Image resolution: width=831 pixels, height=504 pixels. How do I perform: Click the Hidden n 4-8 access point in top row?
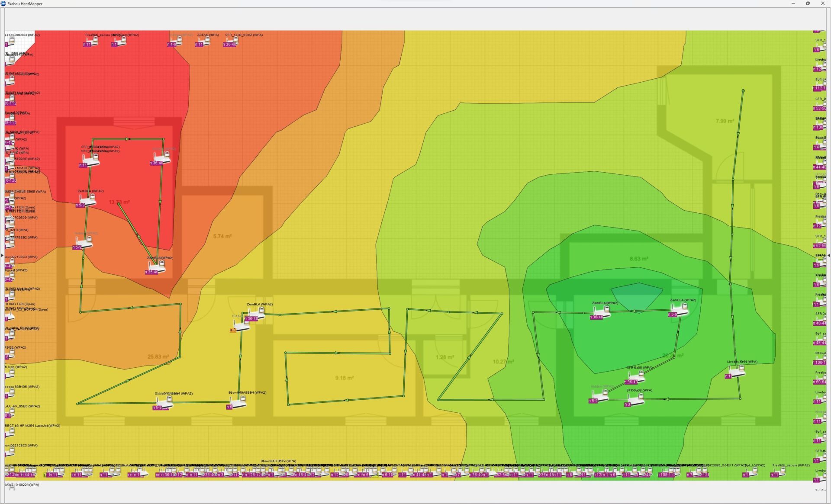coord(175,42)
